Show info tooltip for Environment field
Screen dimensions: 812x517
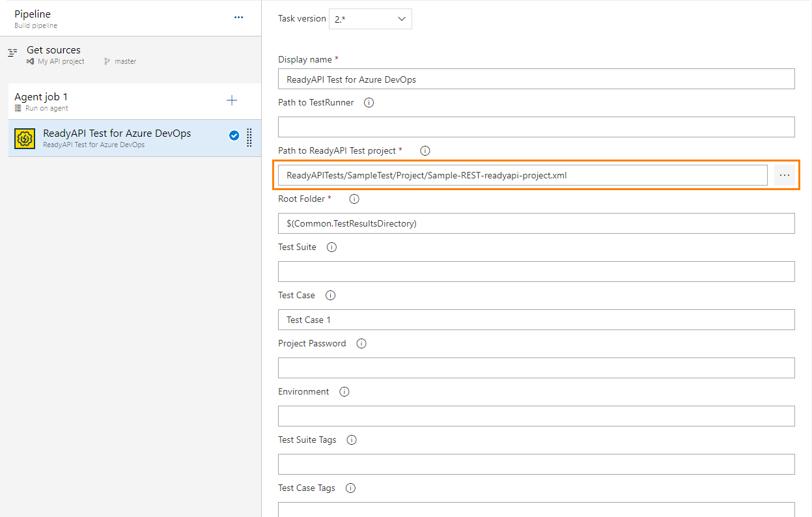[x=344, y=391]
